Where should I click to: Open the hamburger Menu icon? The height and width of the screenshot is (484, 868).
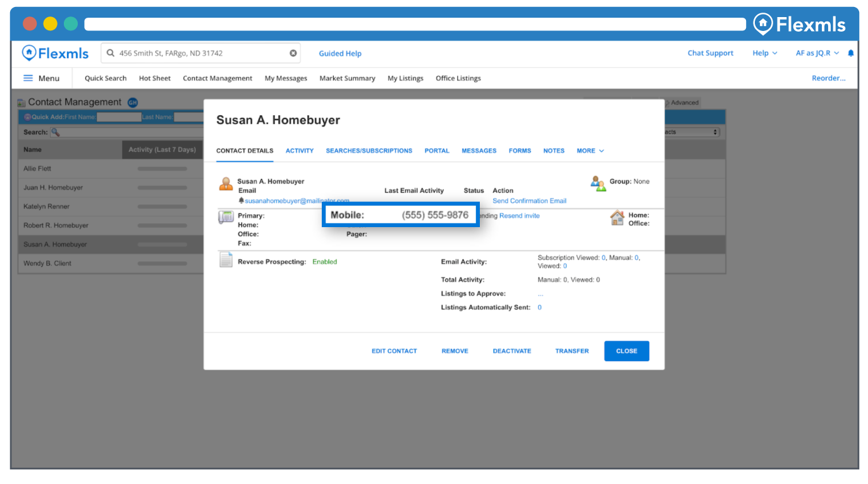click(28, 78)
